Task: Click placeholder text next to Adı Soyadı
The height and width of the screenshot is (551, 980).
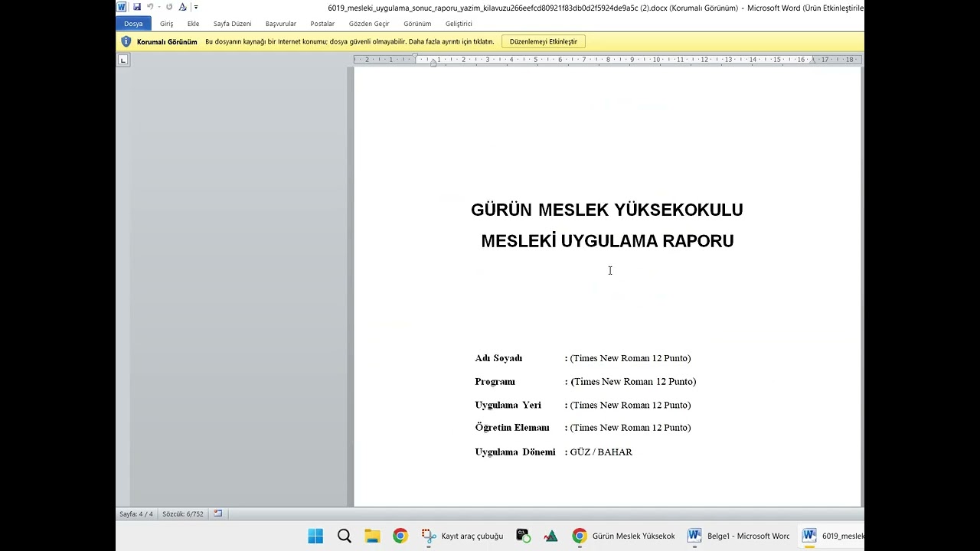Action: pos(630,358)
